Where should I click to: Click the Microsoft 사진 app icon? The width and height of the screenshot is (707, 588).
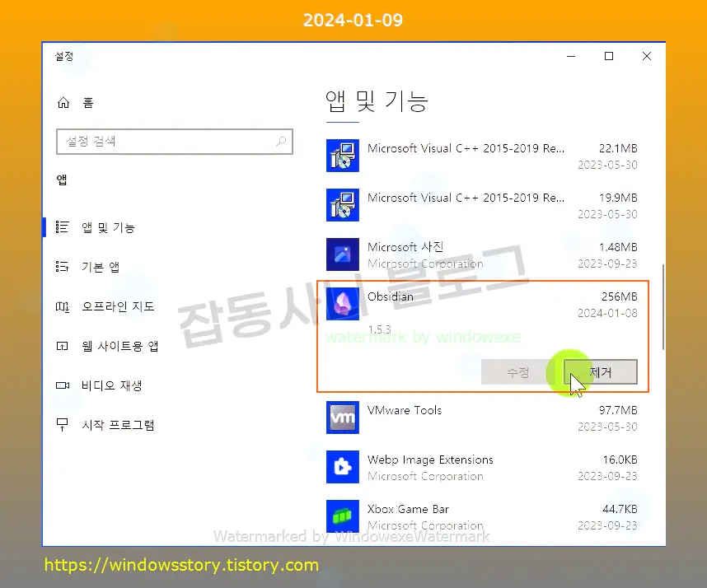click(x=343, y=254)
